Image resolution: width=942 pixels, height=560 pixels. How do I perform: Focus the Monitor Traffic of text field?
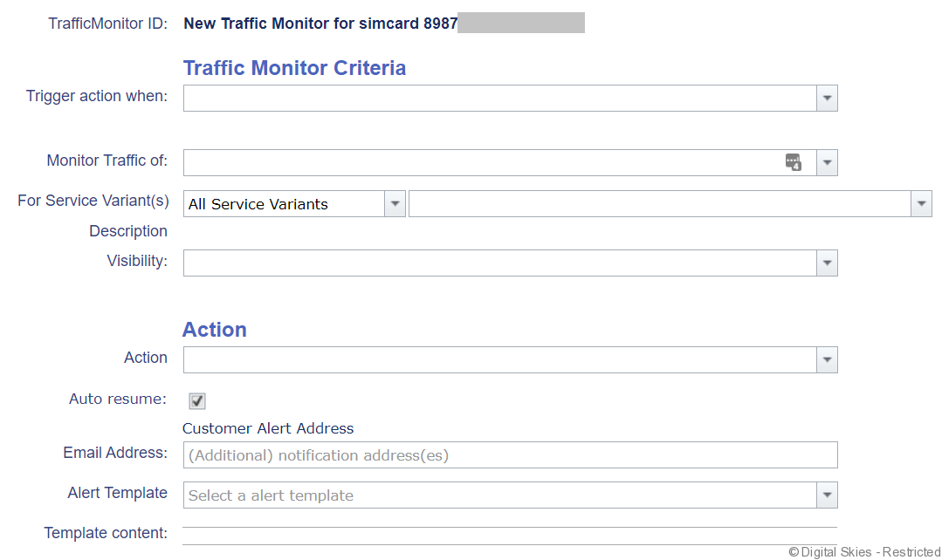coord(482,162)
